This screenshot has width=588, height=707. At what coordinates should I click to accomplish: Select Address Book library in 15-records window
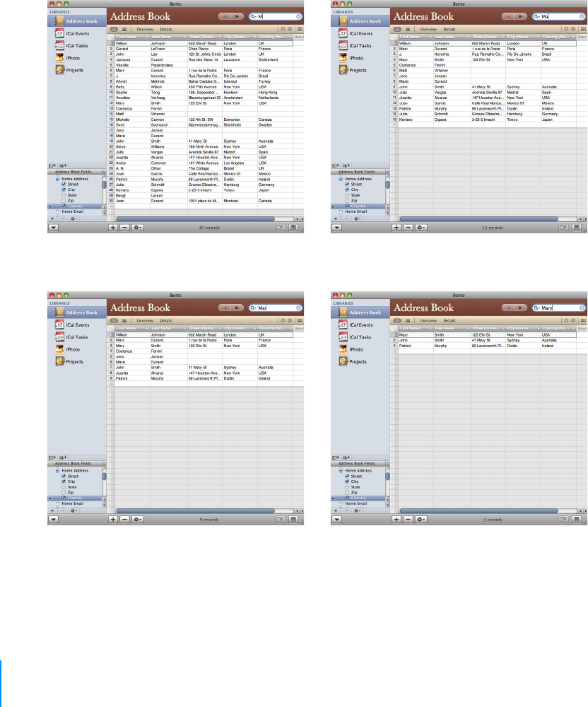pos(360,21)
